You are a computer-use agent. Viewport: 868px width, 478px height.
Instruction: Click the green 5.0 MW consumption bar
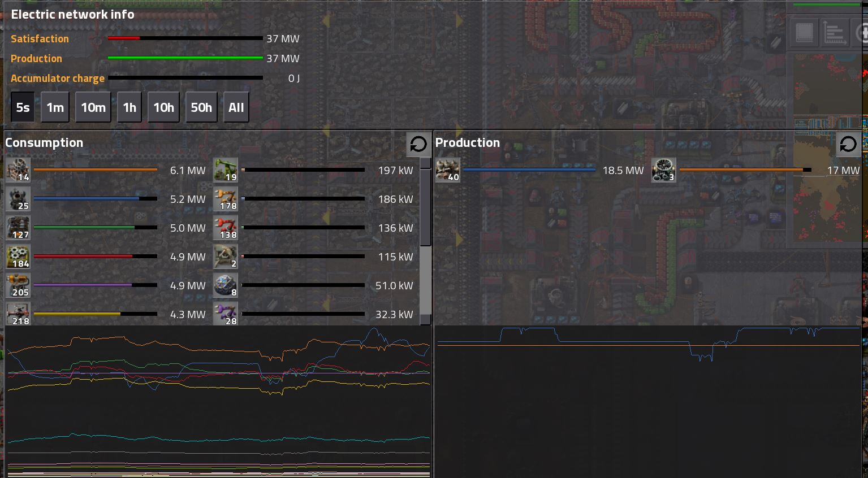pos(96,227)
